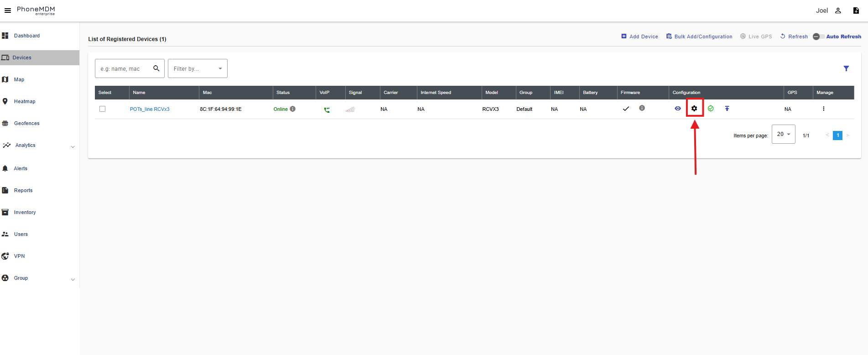Click the hamburger menu icon
Image resolution: width=868 pixels, height=355 pixels.
(x=8, y=10)
